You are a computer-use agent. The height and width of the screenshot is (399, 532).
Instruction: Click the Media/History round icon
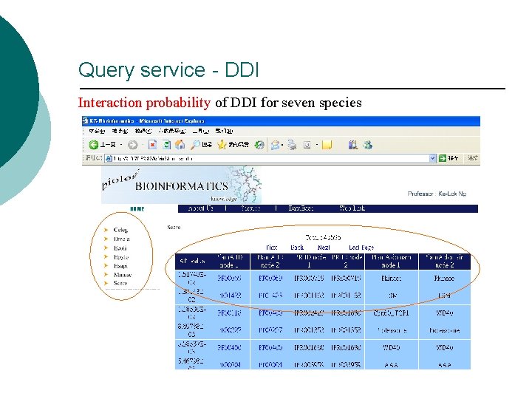click(x=259, y=145)
